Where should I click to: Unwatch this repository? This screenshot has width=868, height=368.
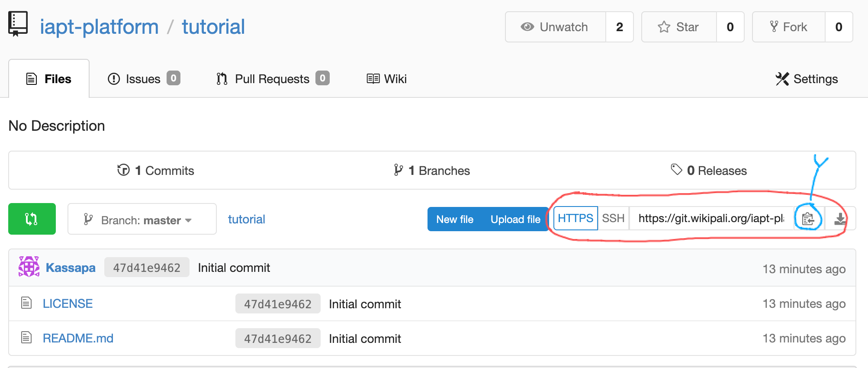(555, 27)
